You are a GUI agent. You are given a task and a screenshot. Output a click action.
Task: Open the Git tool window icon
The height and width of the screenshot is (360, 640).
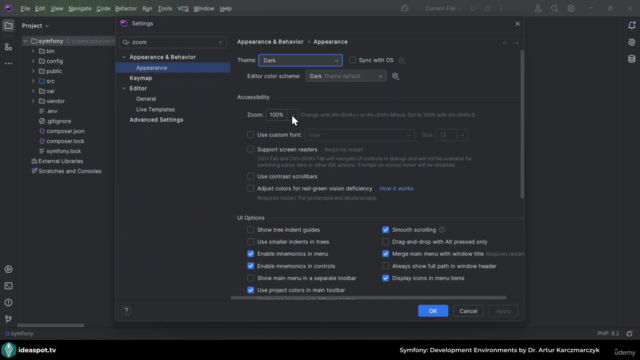[x=8, y=319]
